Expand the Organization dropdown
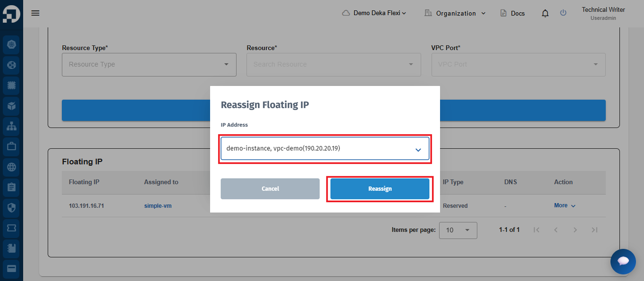Image resolution: width=644 pixels, height=281 pixels. [x=455, y=13]
